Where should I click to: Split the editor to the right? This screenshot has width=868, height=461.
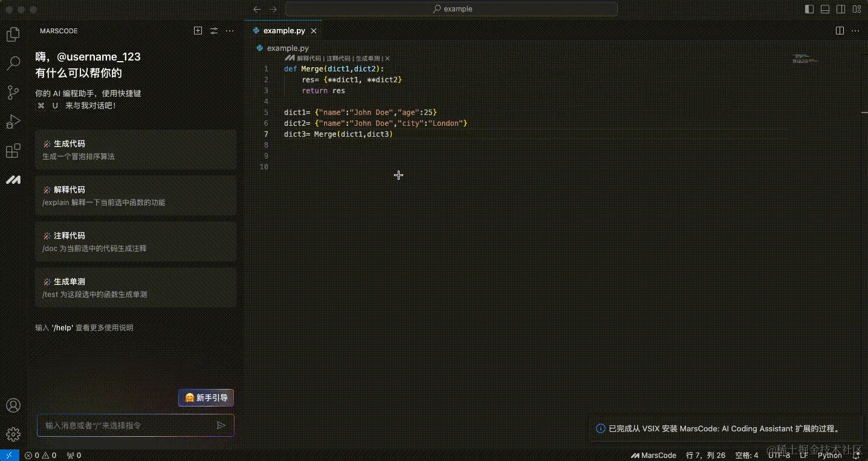coord(840,30)
